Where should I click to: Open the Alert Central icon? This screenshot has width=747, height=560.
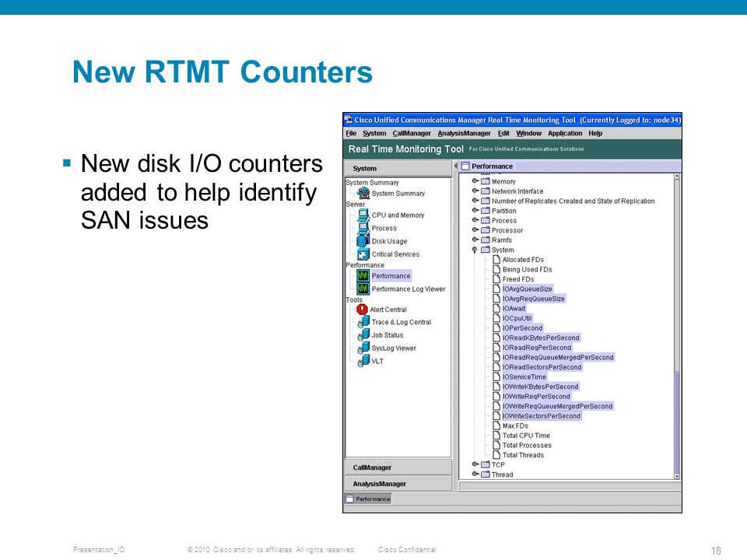pos(362,310)
